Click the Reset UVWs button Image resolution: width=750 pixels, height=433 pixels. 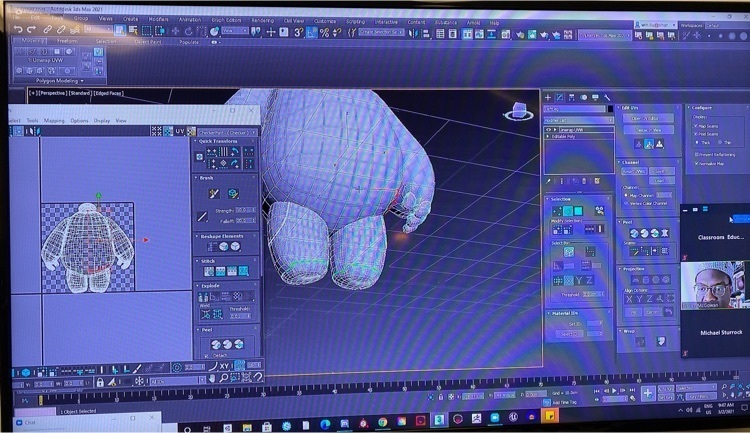click(x=634, y=171)
